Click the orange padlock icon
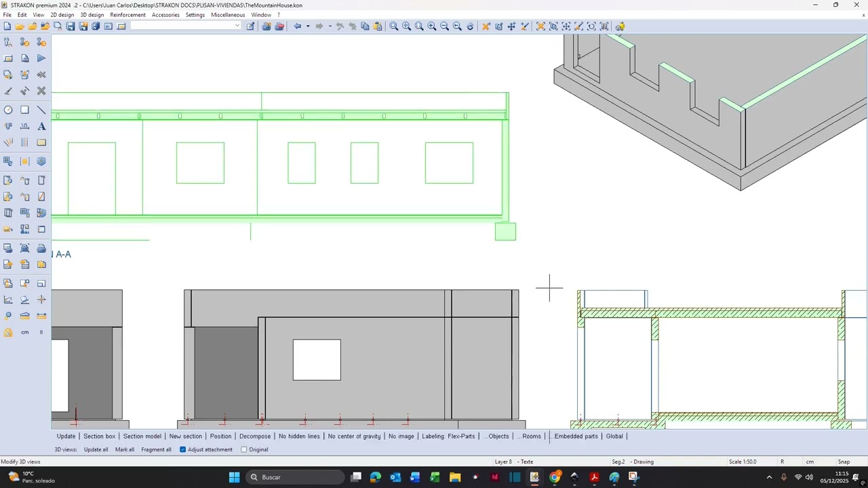 coord(8,332)
